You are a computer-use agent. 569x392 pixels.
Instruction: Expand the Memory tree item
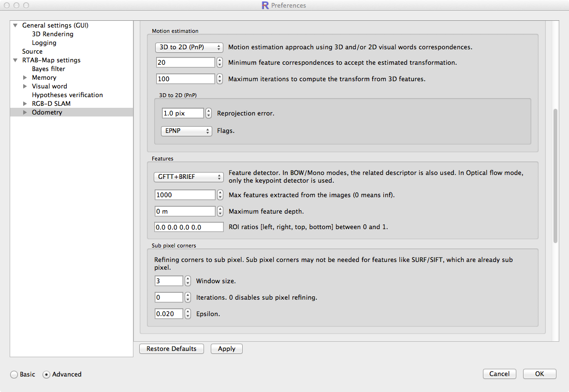pyautogui.click(x=25, y=78)
